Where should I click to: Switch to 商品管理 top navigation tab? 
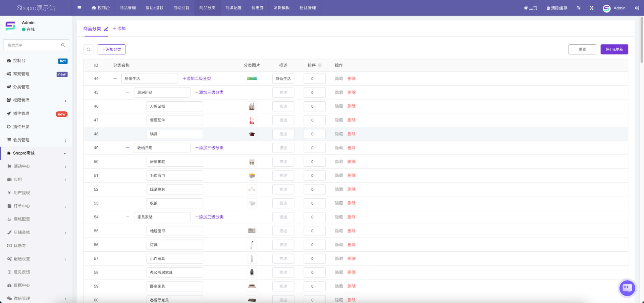(128, 8)
